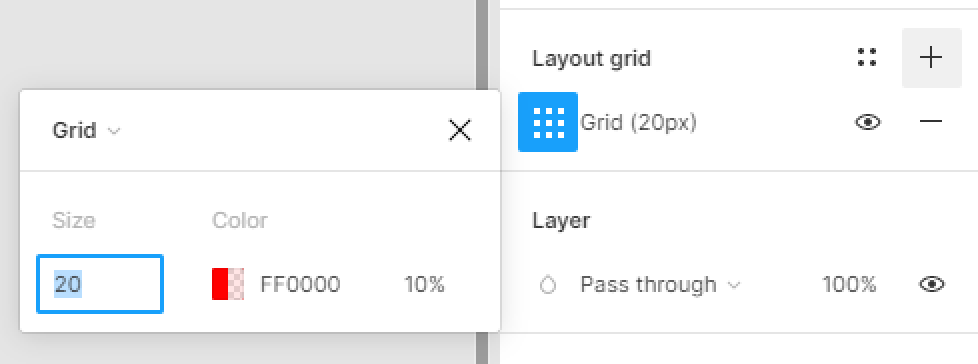This screenshot has height=364, width=978.
Task: Close the Grid settings popup
Action: [x=460, y=130]
